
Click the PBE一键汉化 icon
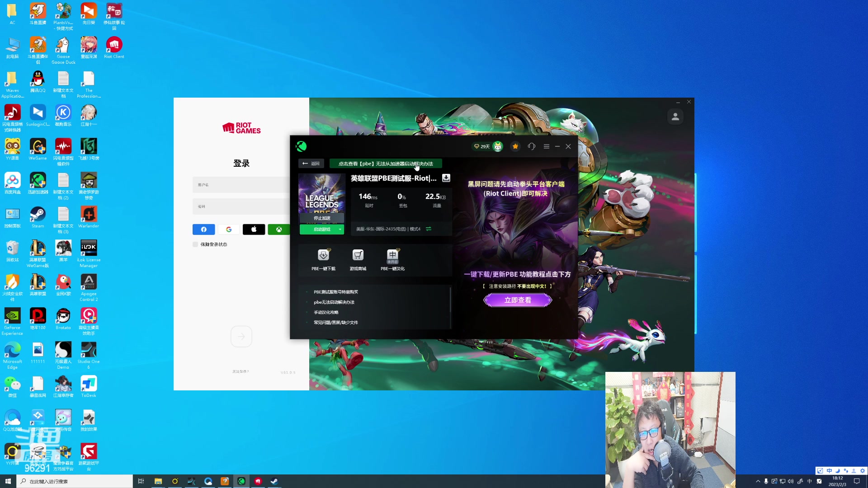point(392,255)
